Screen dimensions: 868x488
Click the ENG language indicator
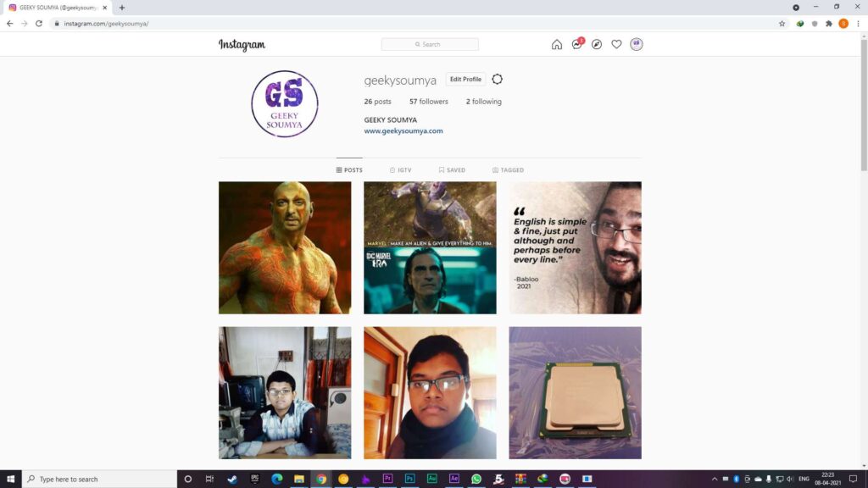point(804,479)
